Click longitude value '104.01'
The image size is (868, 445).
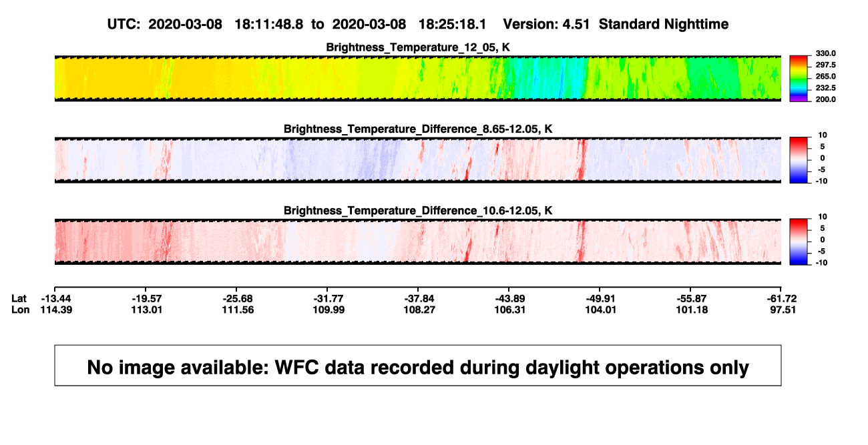tap(600, 310)
